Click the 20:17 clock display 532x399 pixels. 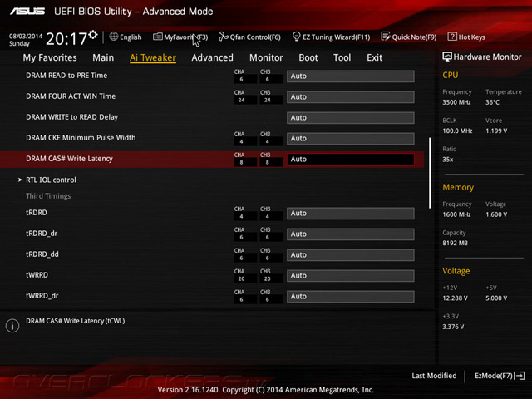(66, 39)
